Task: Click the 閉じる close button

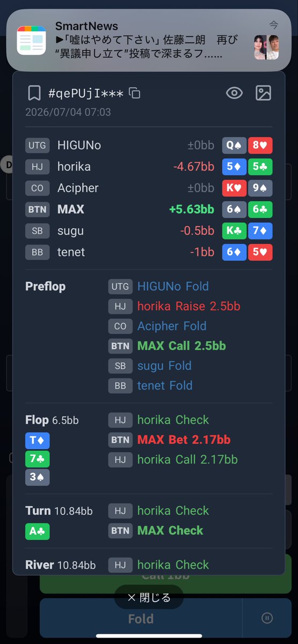Action: click(x=149, y=597)
